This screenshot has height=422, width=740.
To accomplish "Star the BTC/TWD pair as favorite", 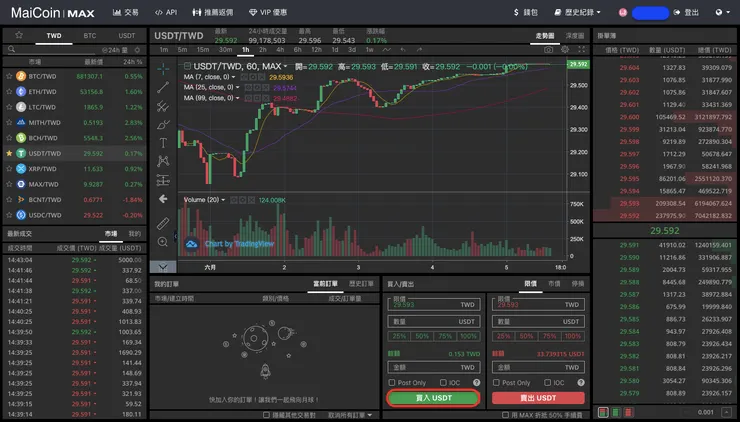I will coord(9,76).
